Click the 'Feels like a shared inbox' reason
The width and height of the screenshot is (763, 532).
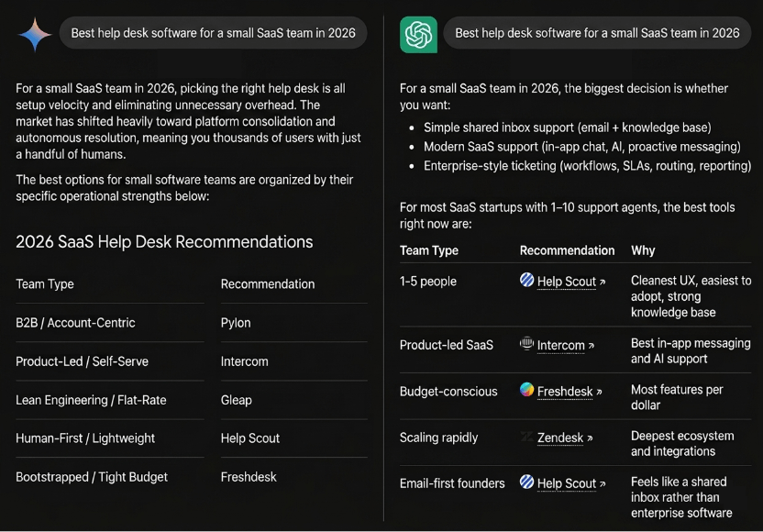pos(681,497)
